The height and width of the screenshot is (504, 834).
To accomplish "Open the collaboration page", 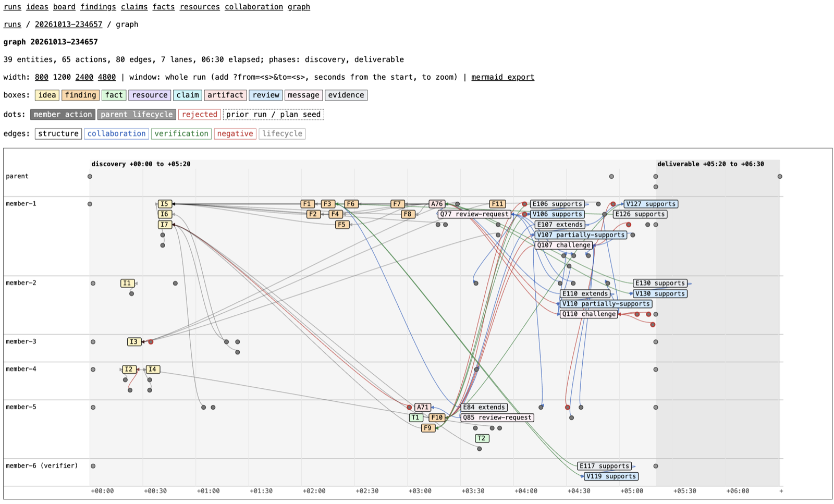I will (254, 7).
